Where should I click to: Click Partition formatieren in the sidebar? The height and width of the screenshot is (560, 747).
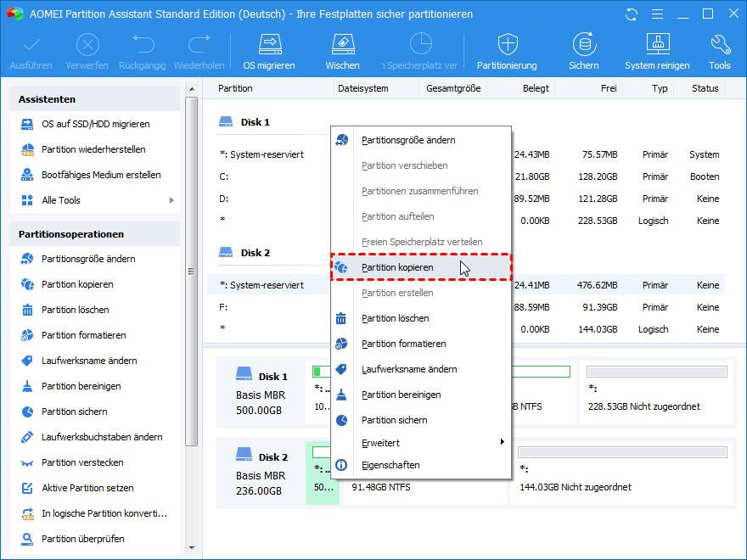(84, 335)
